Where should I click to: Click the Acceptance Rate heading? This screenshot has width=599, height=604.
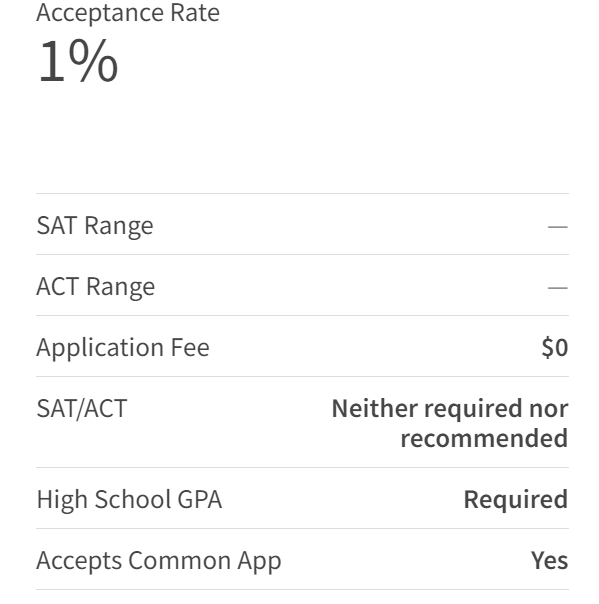(x=128, y=13)
